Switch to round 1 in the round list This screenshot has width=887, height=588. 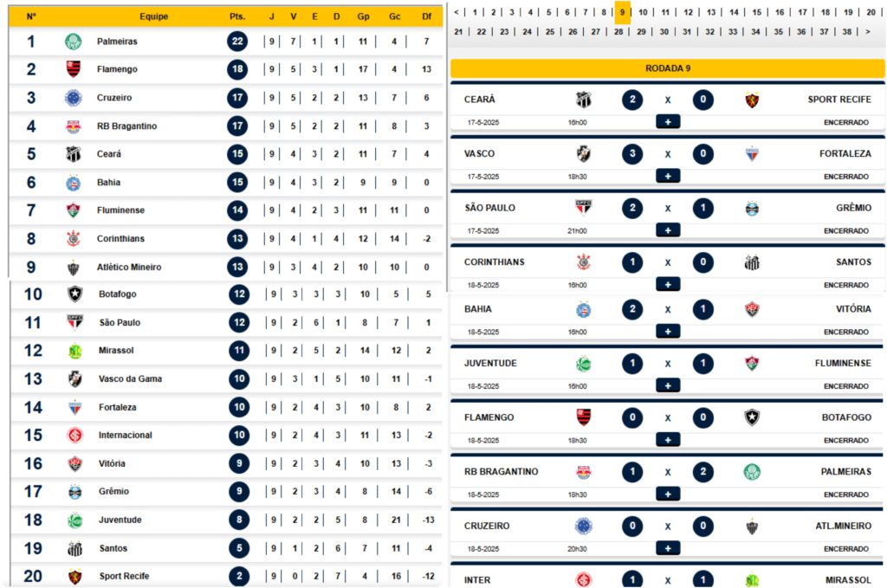point(476,12)
